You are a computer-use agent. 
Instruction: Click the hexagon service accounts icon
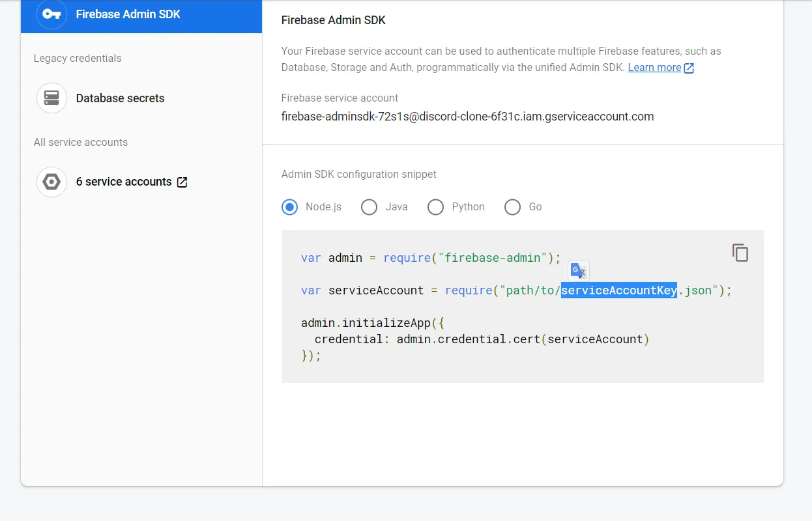pos(51,182)
